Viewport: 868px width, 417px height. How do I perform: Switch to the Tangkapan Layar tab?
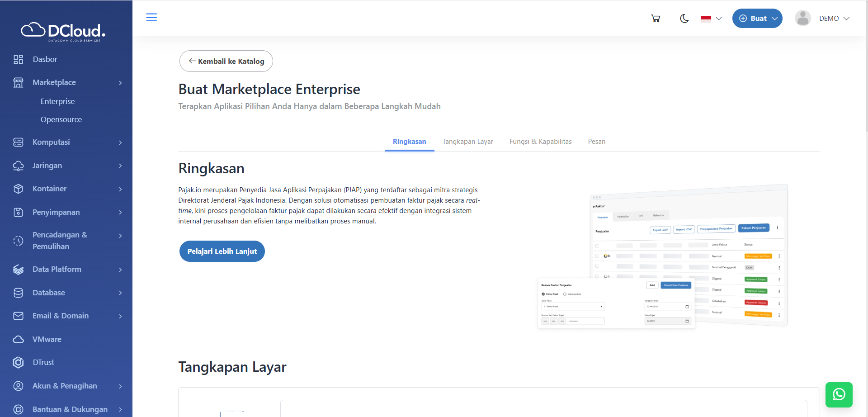pyautogui.click(x=467, y=142)
